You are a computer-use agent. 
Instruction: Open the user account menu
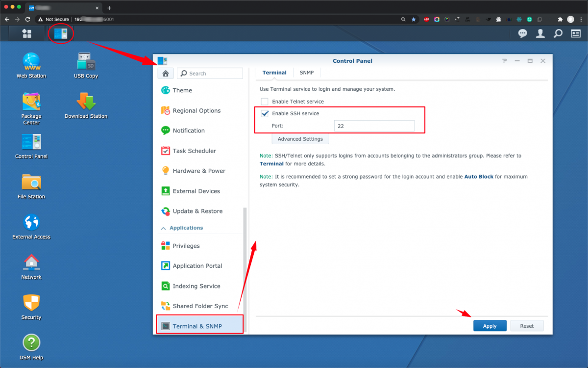pos(540,33)
